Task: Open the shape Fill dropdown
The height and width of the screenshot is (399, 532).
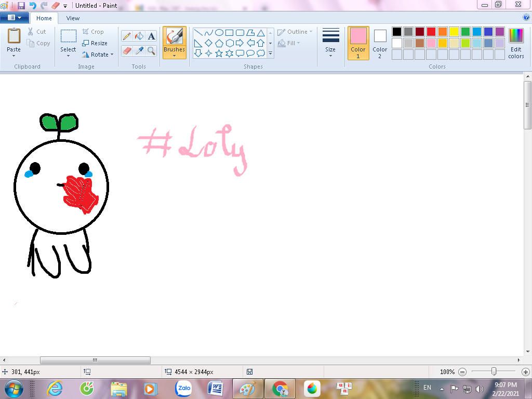Action: pos(289,43)
